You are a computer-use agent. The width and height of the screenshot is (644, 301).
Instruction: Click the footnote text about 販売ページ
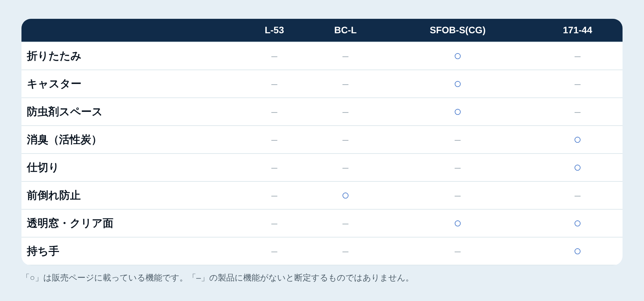point(218,278)
